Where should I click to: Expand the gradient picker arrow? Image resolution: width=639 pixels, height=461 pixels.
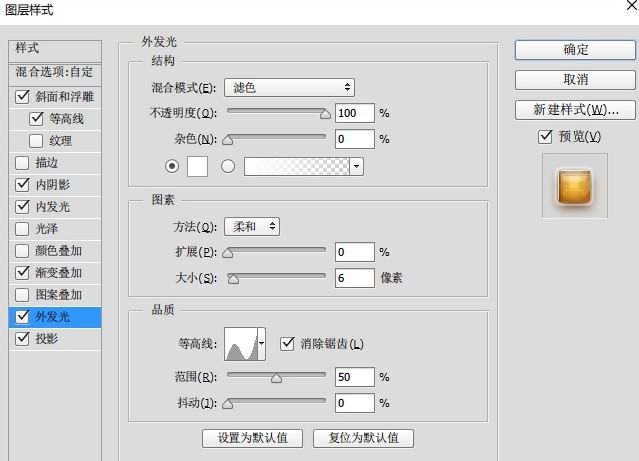click(357, 166)
